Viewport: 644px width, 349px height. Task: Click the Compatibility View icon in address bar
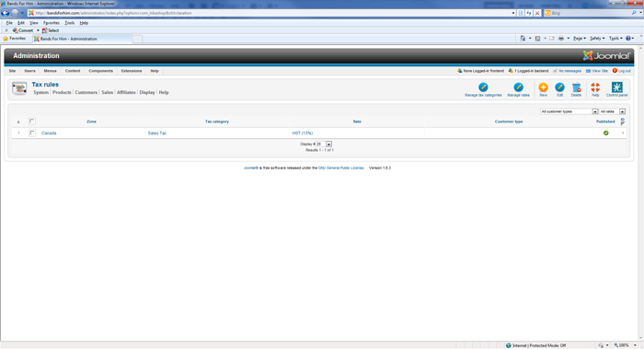[521, 13]
